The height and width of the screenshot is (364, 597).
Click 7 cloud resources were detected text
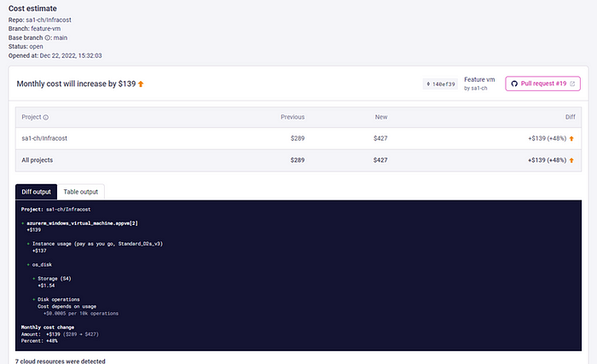pyautogui.click(x=61, y=361)
